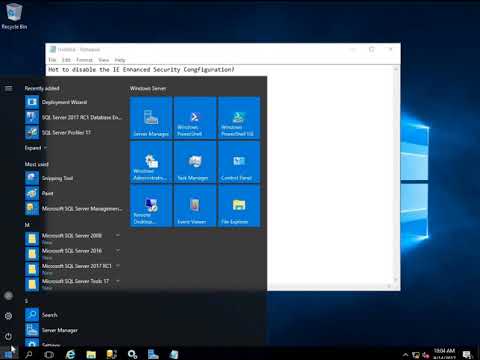The image size is (480, 360).
Task: Click the hamburger menu in Start menu
Action: [x=8, y=88]
